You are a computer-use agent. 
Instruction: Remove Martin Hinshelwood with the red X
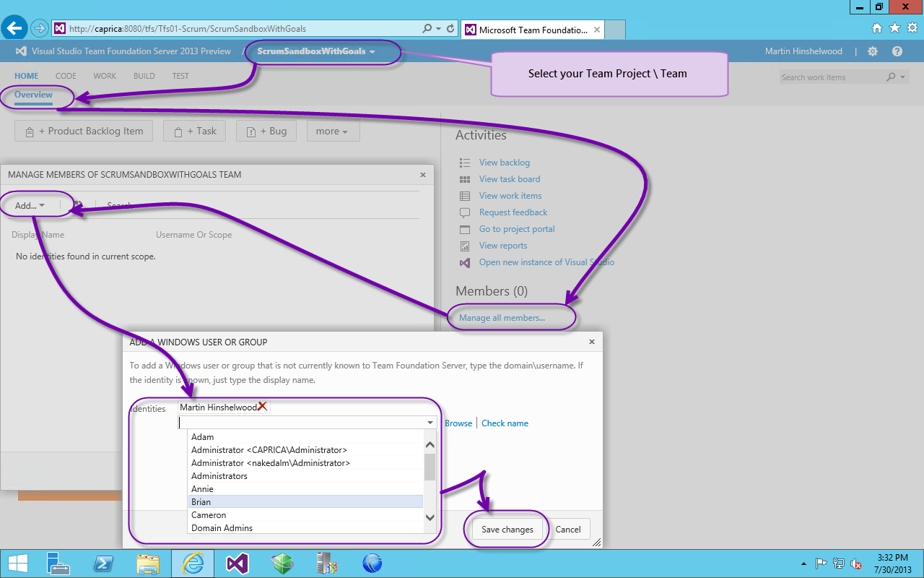coord(263,407)
